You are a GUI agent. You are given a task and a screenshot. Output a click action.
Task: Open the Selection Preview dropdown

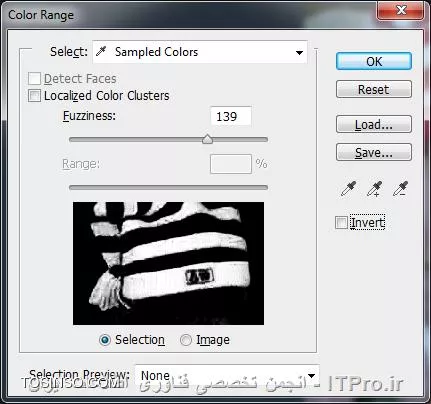(227, 376)
